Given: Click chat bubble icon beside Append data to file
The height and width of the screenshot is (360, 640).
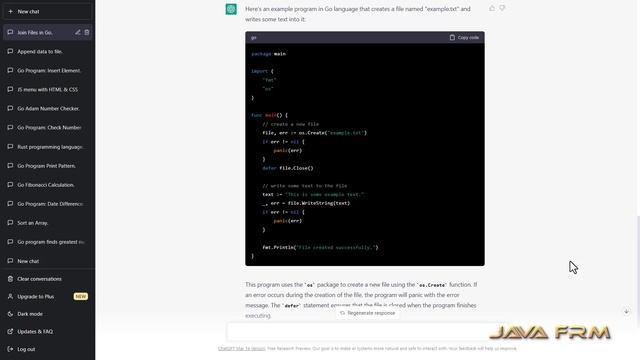Looking at the screenshot, I should [11, 51].
